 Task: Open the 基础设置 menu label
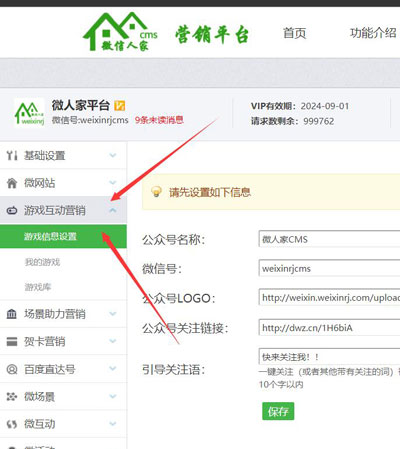[44, 156]
